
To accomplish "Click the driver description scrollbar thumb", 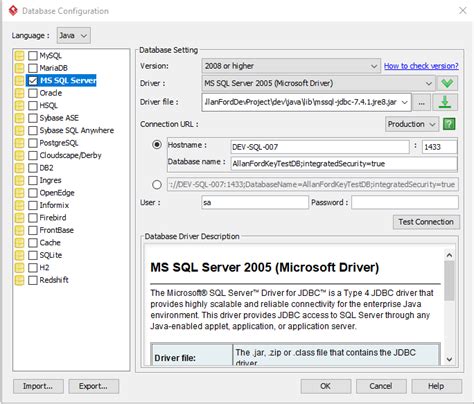I will click(449, 281).
